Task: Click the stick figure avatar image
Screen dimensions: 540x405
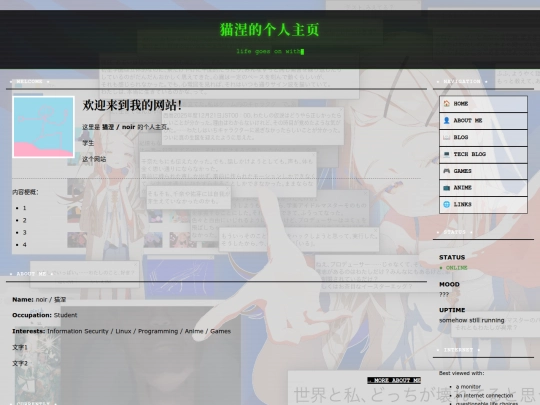Action: pyautogui.click(x=43, y=127)
